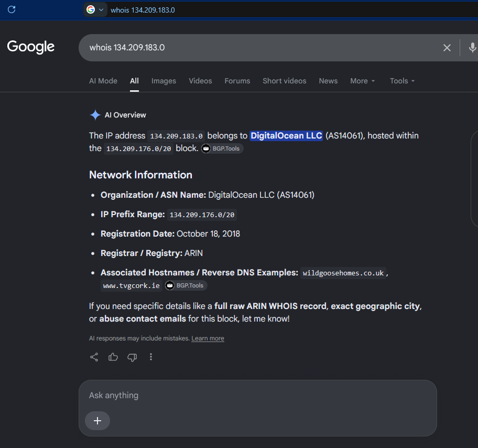478x448 pixels.
Task: Start voice search with the microphone icon
Action: click(472, 48)
